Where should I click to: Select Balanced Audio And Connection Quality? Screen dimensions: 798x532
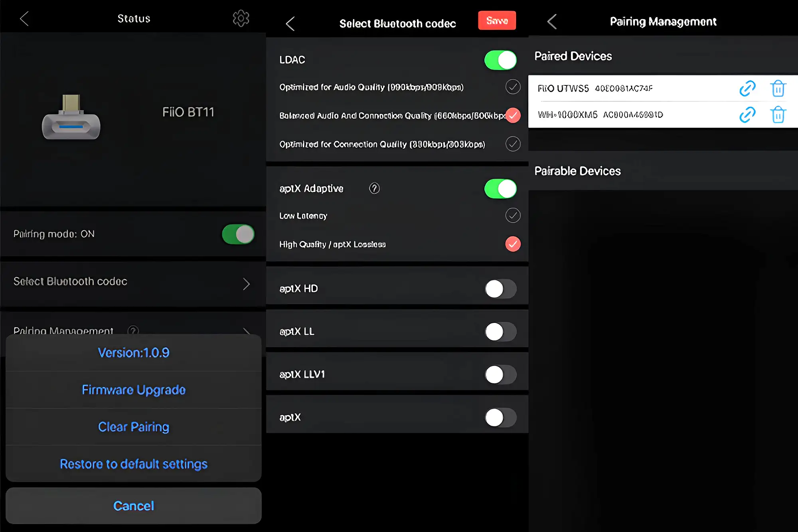[513, 115]
